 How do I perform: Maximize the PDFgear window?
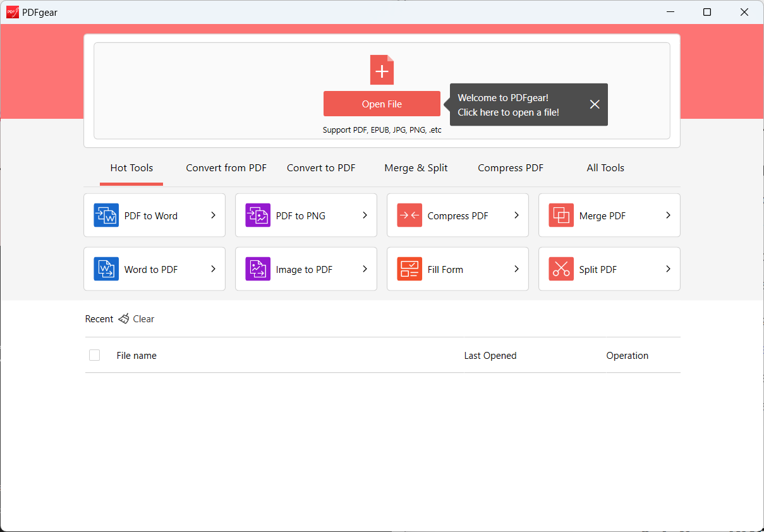pyautogui.click(x=707, y=12)
